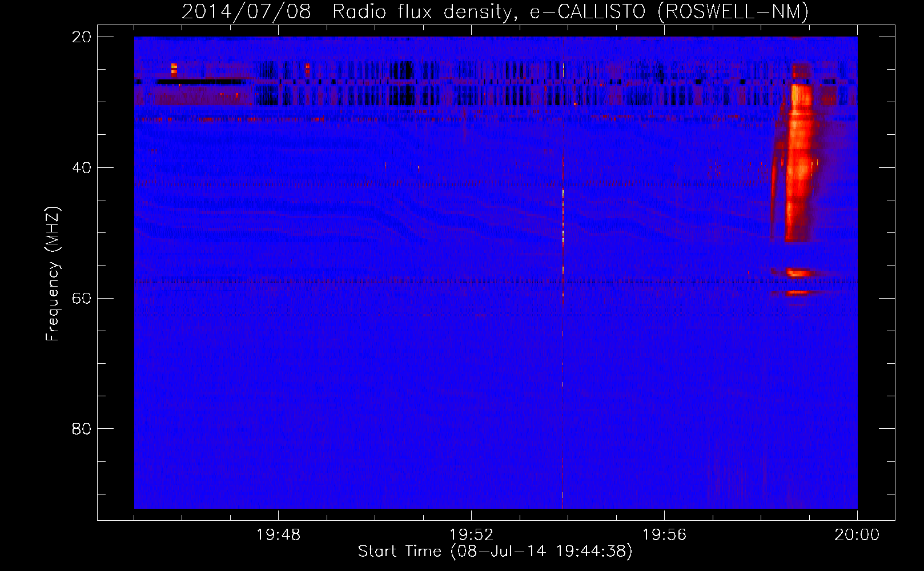Click the 20 frequency tick label
The width and height of the screenshot is (924, 571).
point(82,37)
